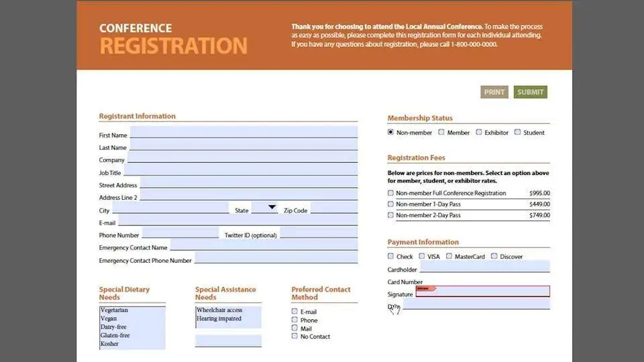This screenshot has width=644, height=362.
Task: Check the VISA payment checkbox
Action: (x=422, y=256)
